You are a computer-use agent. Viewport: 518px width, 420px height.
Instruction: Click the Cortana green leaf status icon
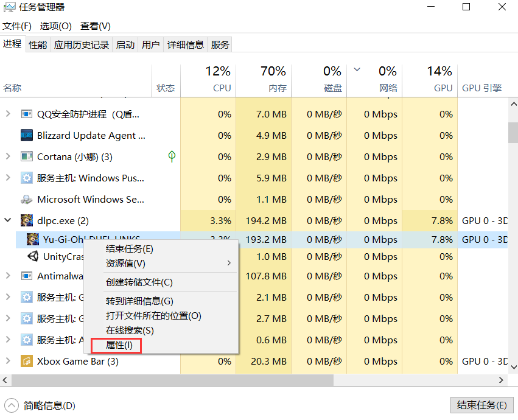click(172, 156)
